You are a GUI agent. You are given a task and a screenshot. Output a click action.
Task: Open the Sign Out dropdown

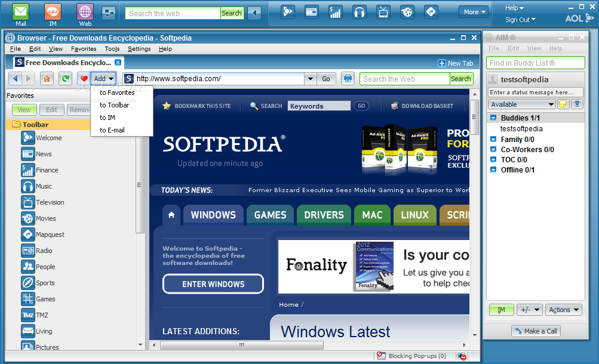click(x=520, y=20)
